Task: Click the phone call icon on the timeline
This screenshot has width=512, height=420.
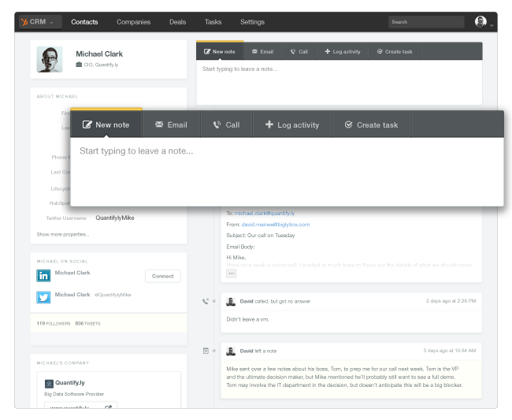Action: pos(206,301)
